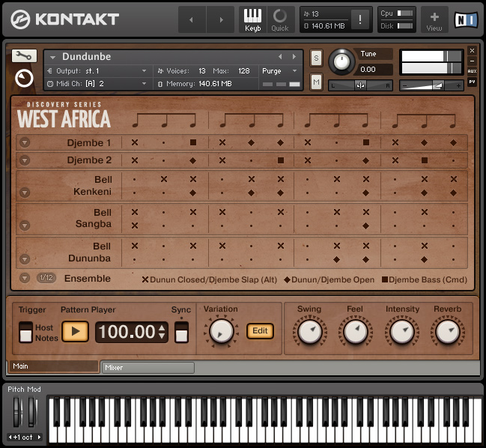Click third step bass square in Djembe 1
486x448 pixels.
[193, 142]
